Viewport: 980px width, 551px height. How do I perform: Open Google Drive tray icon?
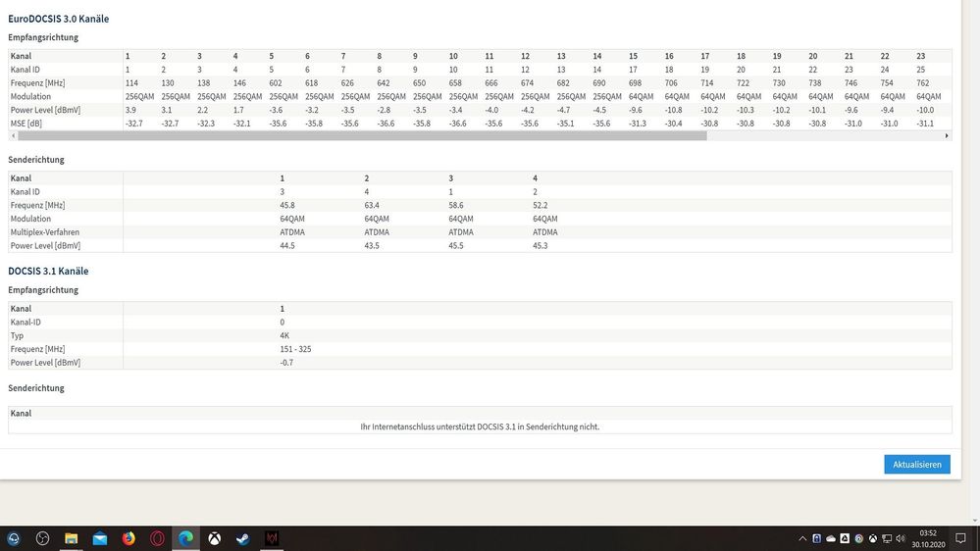[845, 538]
